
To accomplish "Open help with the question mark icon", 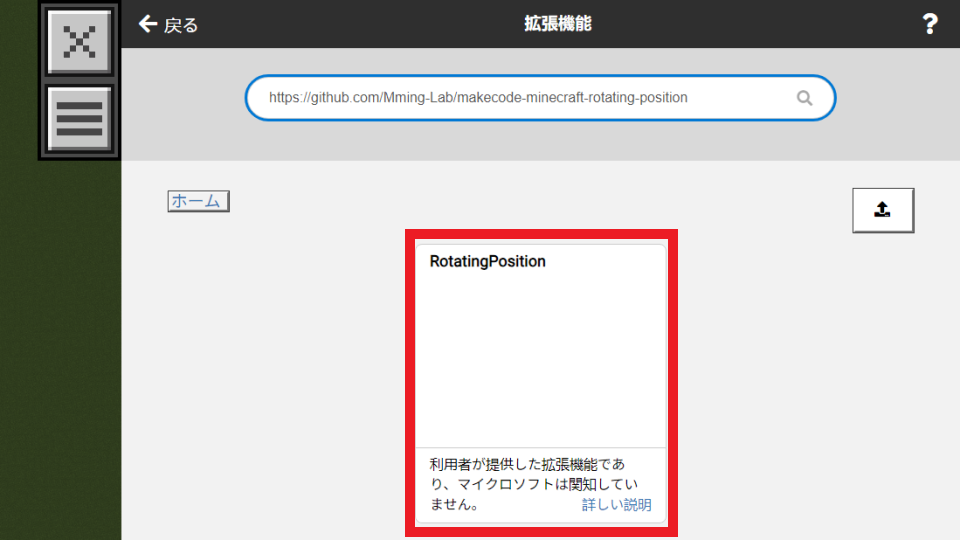I will (929, 24).
